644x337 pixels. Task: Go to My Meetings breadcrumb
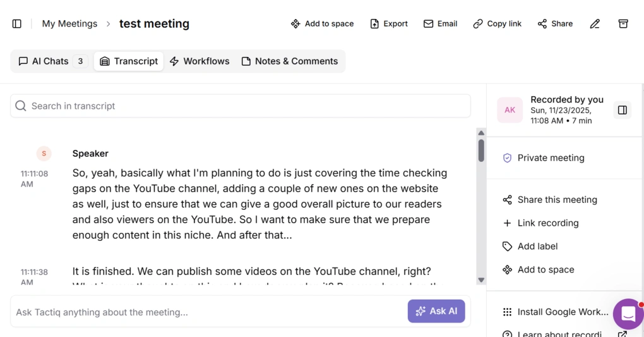69,24
